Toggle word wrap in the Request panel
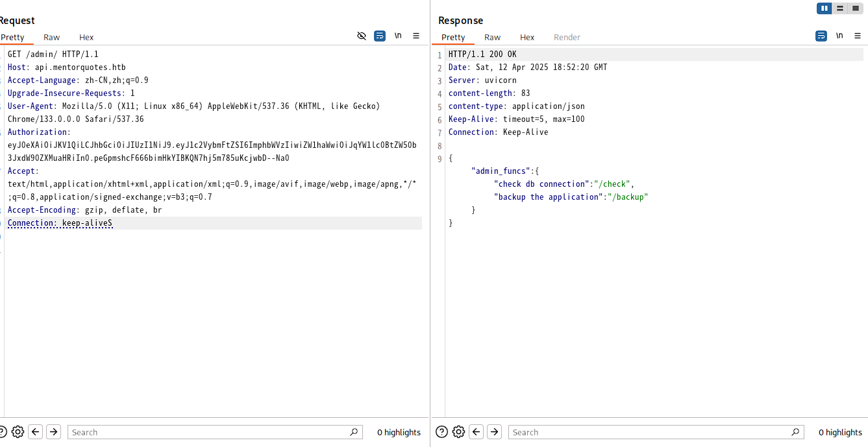Screen dimensions: 868x447 point(380,36)
